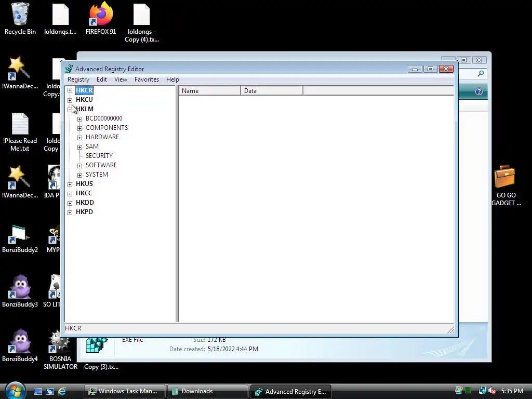
Task: Expand the HKCU registry root
Action: 70,100
